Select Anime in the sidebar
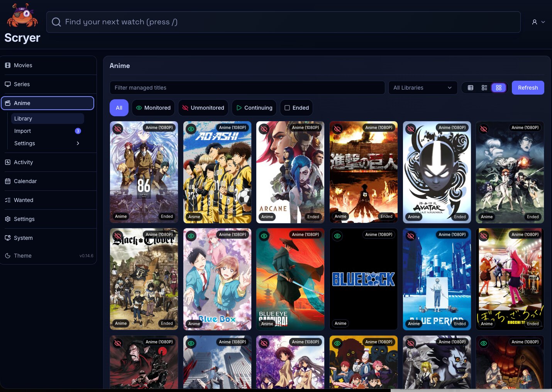The height and width of the screenshot is (392, 552). 47,103
